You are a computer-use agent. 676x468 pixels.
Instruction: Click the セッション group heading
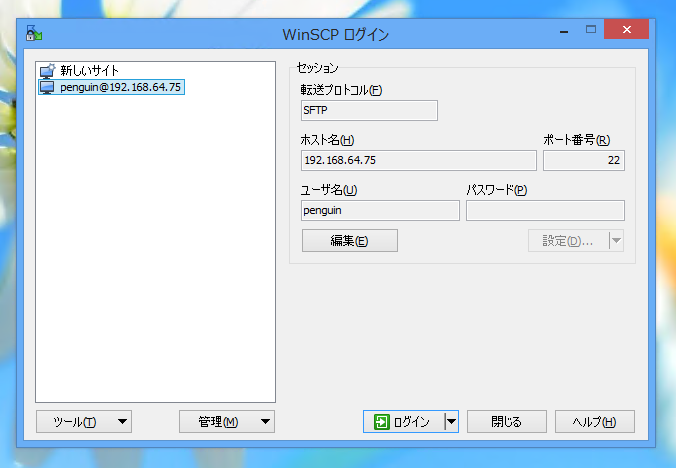tap(317, 68)
